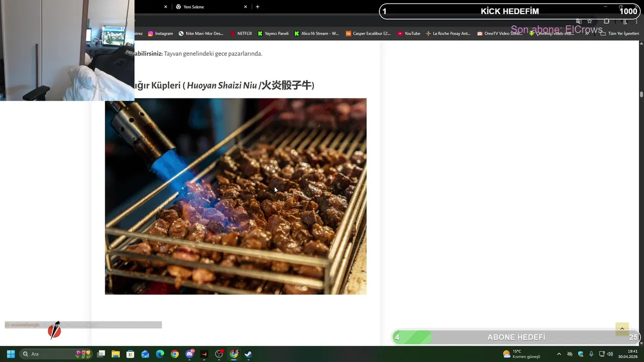Open OBS Studio from the taskbar

click(x=219, y=354)
